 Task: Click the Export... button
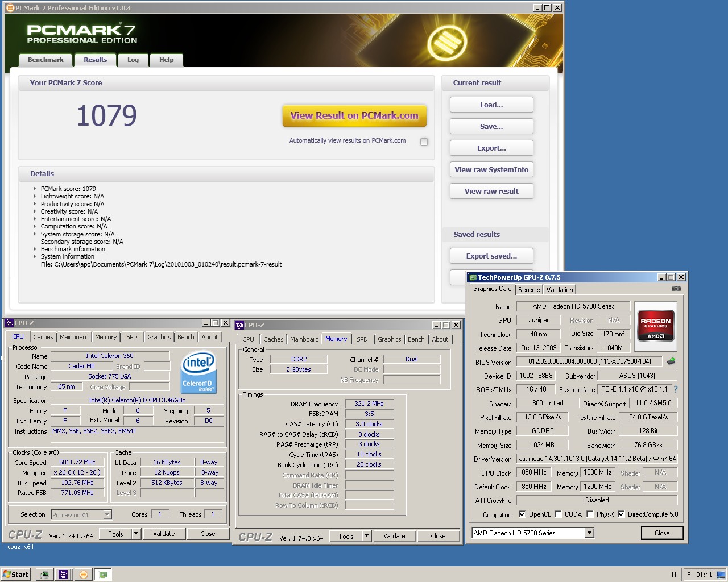[x=491, y=148]
